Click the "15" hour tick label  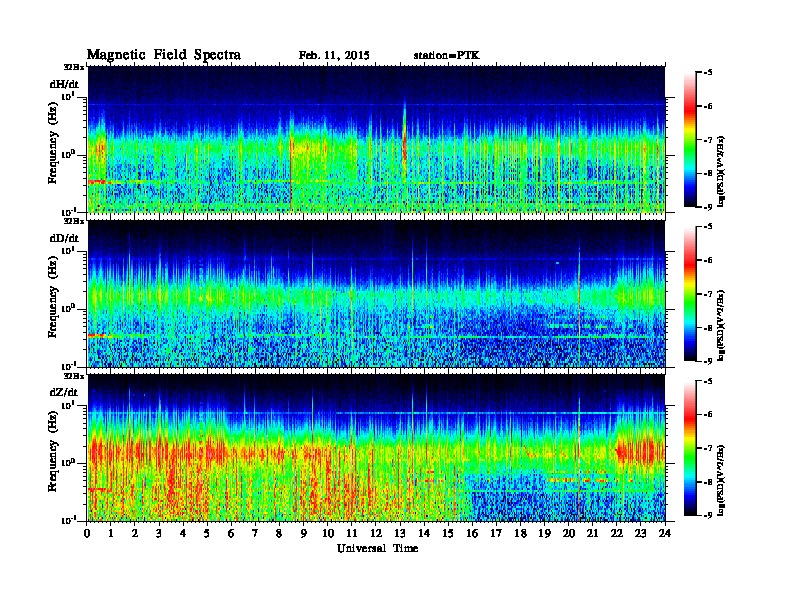coord(448,533)
